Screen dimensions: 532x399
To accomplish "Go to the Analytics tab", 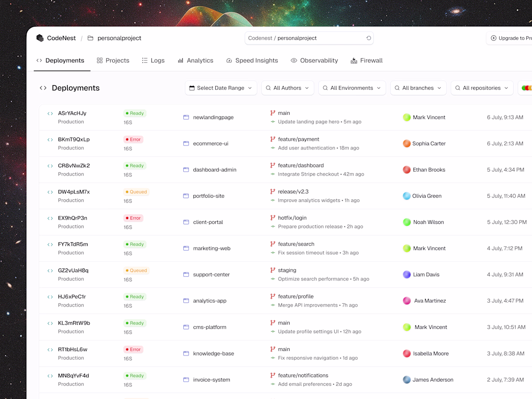I will coord(195,60).
